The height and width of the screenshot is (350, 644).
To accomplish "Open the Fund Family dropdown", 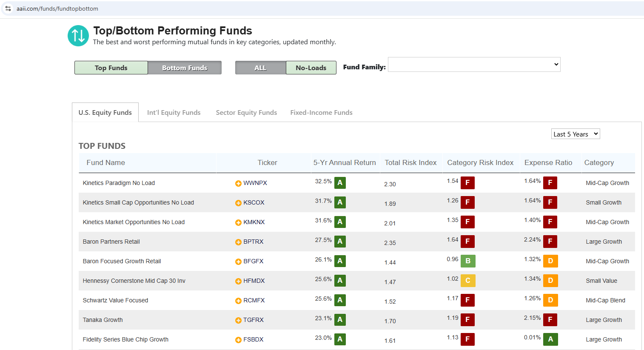I will coord(474,65).
